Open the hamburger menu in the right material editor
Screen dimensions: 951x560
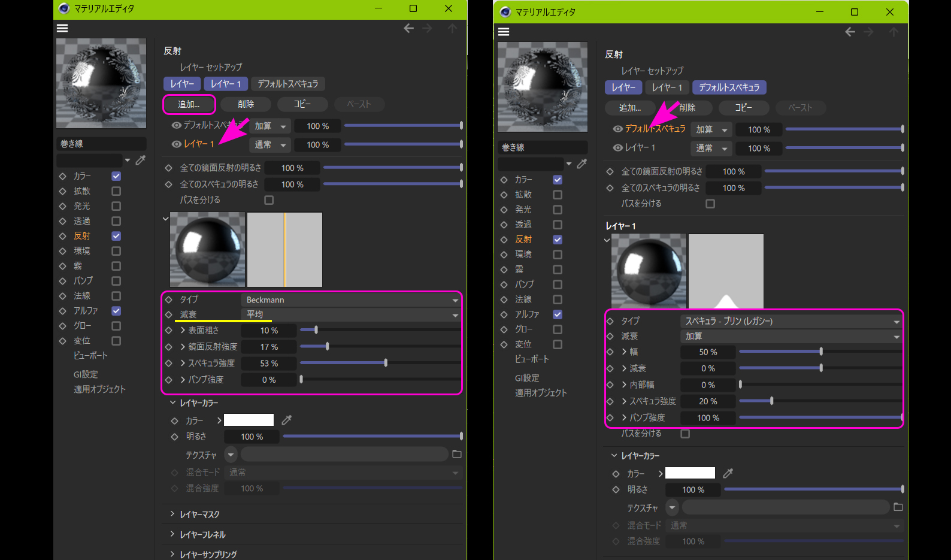pyautogui.click(x=504, y=32)
